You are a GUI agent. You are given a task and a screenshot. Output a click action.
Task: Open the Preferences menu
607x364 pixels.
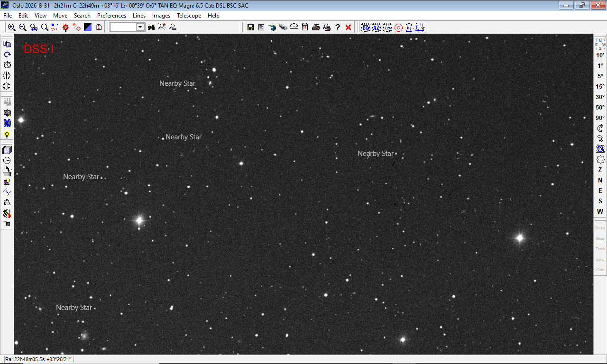click(x=111, y=16)
